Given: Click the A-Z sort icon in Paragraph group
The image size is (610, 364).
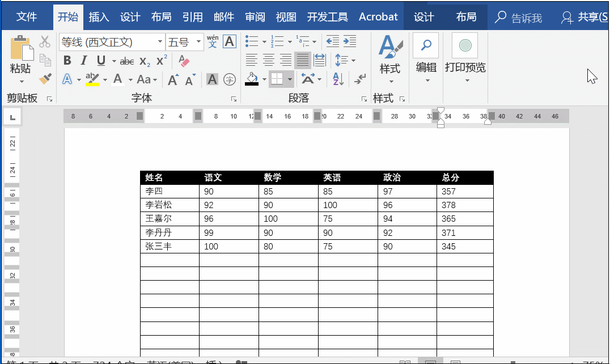Looking at the screenshot, I should click(338, 79).
